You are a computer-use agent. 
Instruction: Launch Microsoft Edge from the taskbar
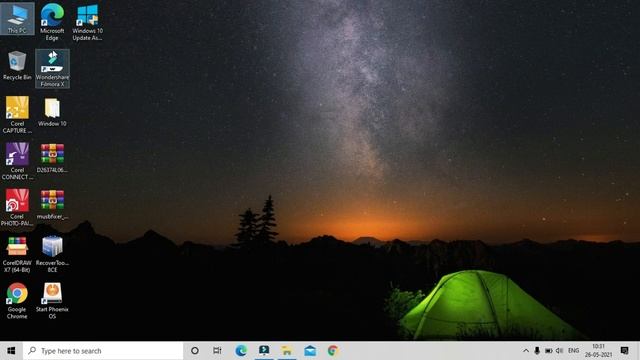(x=241, y=351)
